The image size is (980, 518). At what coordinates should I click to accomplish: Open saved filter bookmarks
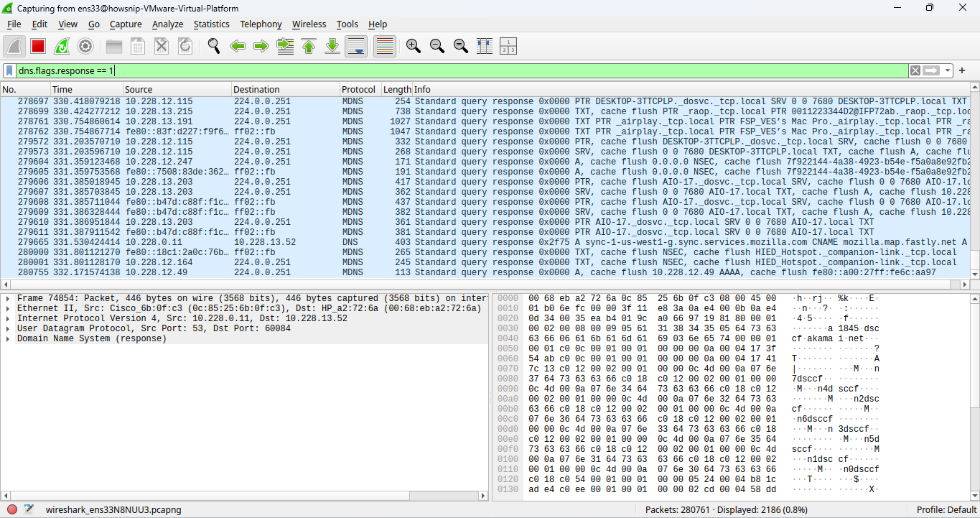9,70
